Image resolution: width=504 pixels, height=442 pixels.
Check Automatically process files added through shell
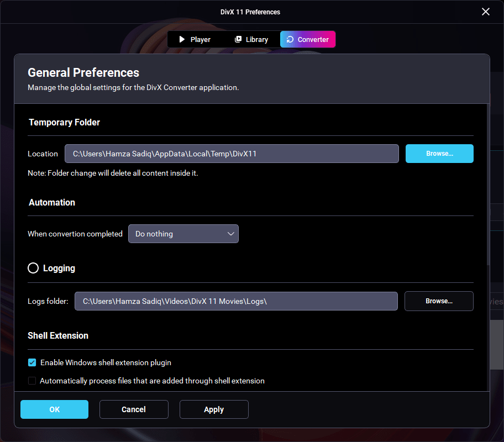(32, 381)
